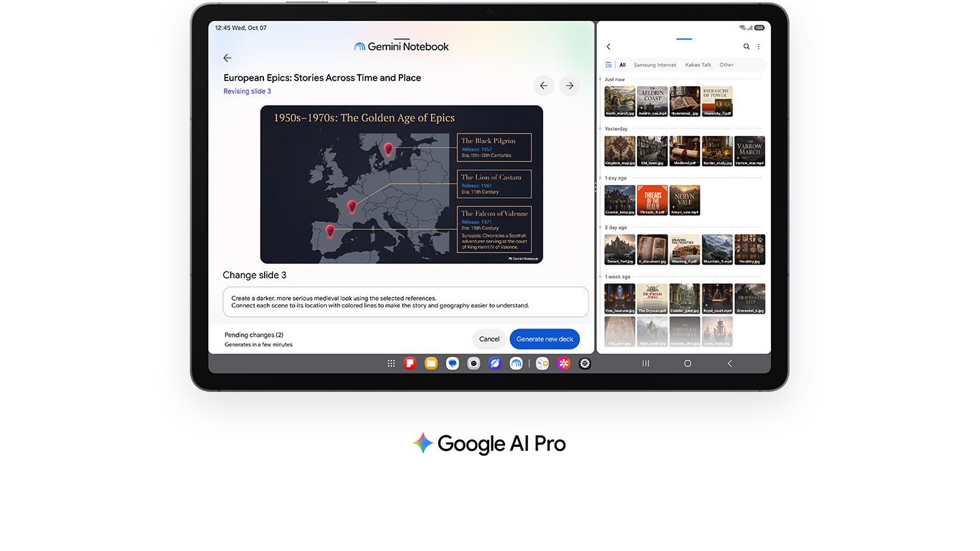Open the split-screen app pair in the taskbar
This screenshot has width=980, height=551.
coord(542,364)
